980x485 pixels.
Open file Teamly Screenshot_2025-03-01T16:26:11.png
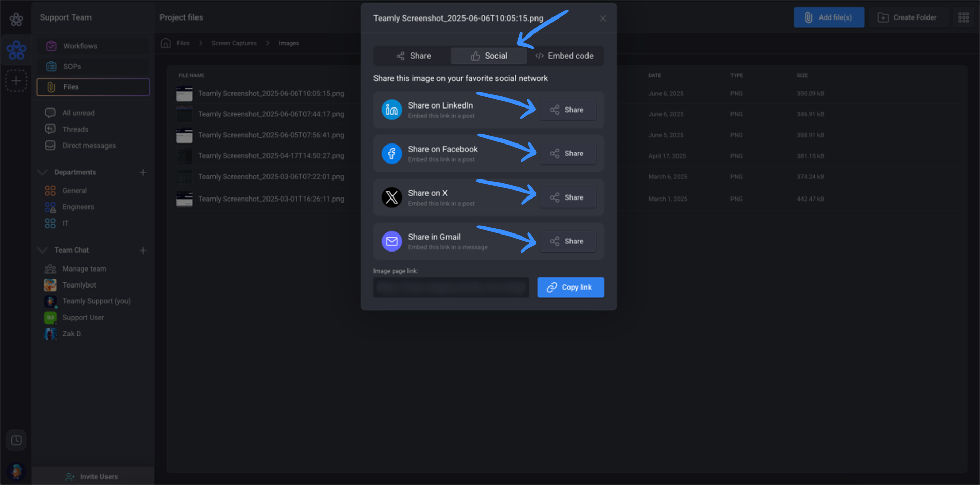271,199
